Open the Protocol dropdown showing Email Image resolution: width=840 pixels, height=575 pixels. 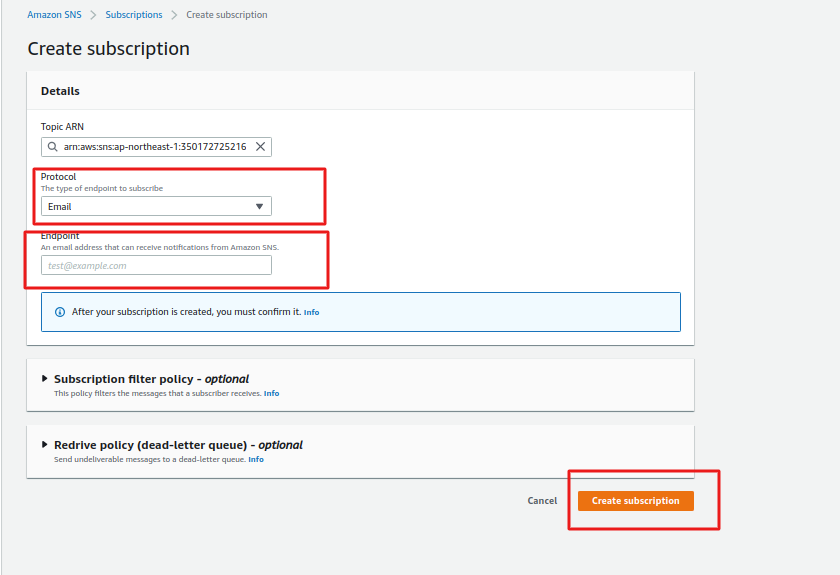[156, 207]
